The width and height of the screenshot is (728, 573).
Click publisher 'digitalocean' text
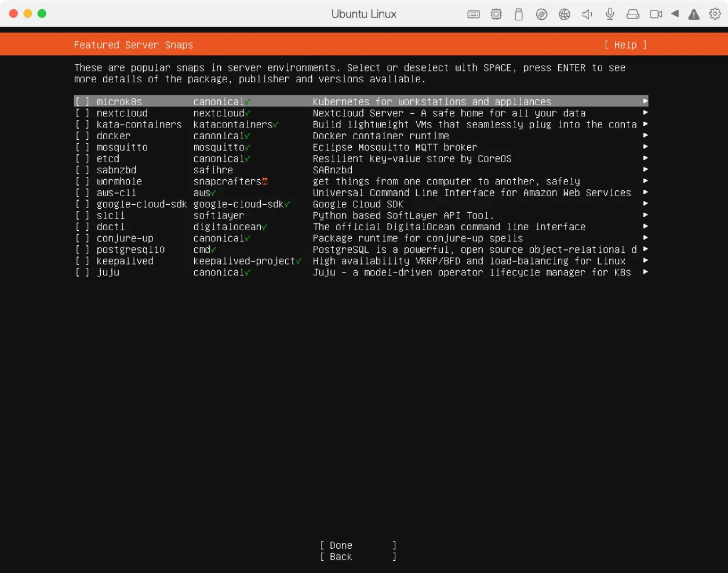[x=227, y=227]
